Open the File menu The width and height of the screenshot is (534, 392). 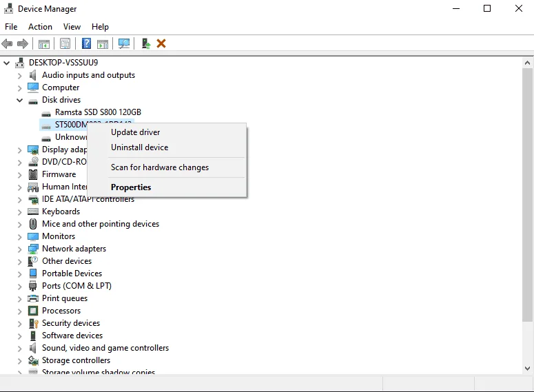click(11, 27)
